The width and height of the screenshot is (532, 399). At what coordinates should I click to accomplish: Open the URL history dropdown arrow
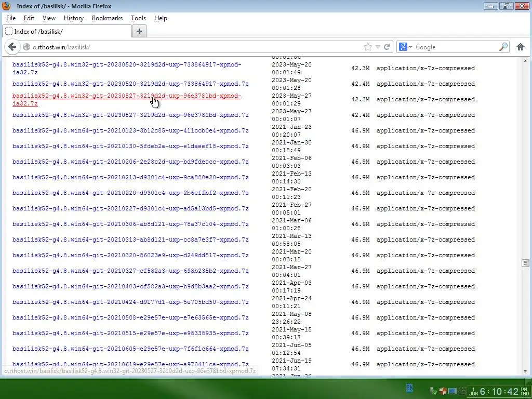pos(378,47)
